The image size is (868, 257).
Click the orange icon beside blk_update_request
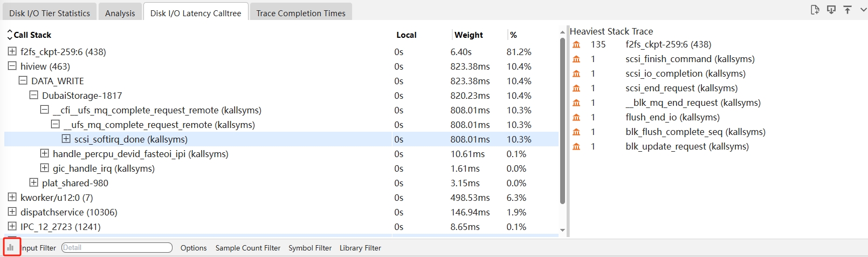576,146
